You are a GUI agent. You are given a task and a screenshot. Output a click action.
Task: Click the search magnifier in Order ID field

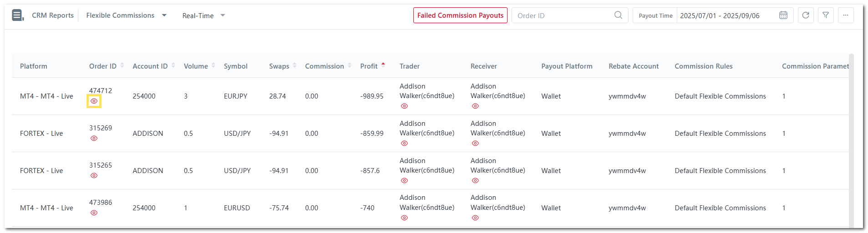pyautogui.click(x=618, y=15)
